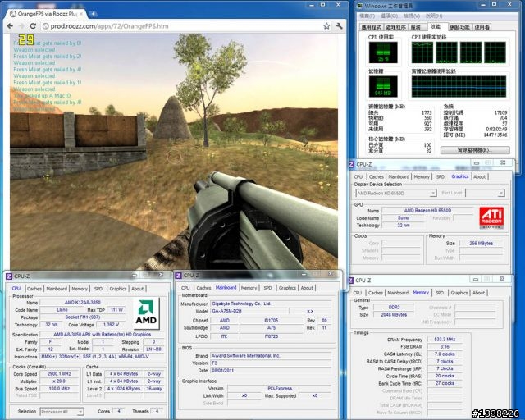Close the Windows Task Manager window
This screenshot has width=525, height=420.
pyautogui.click(x=509, y=5)
